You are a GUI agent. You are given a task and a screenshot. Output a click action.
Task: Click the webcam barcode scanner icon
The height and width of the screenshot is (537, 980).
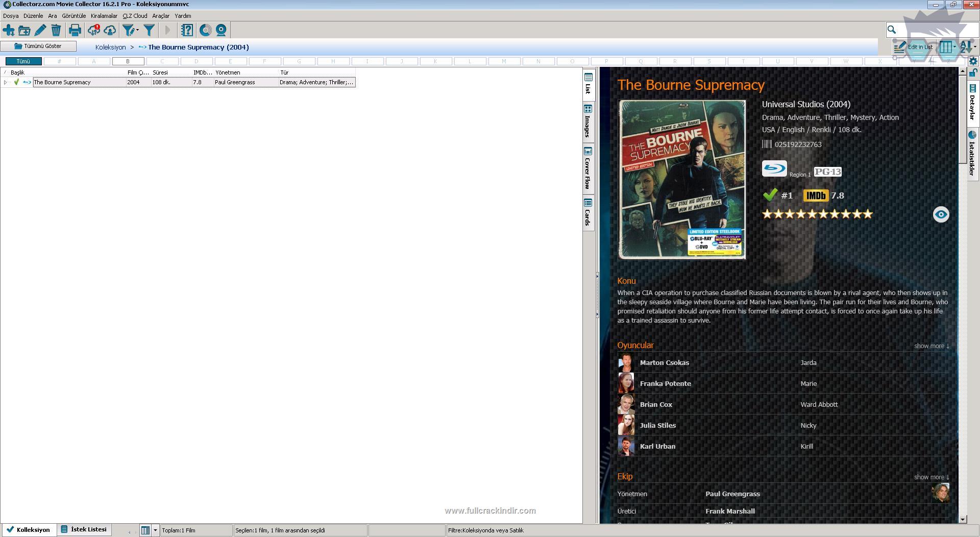[221, 31]
